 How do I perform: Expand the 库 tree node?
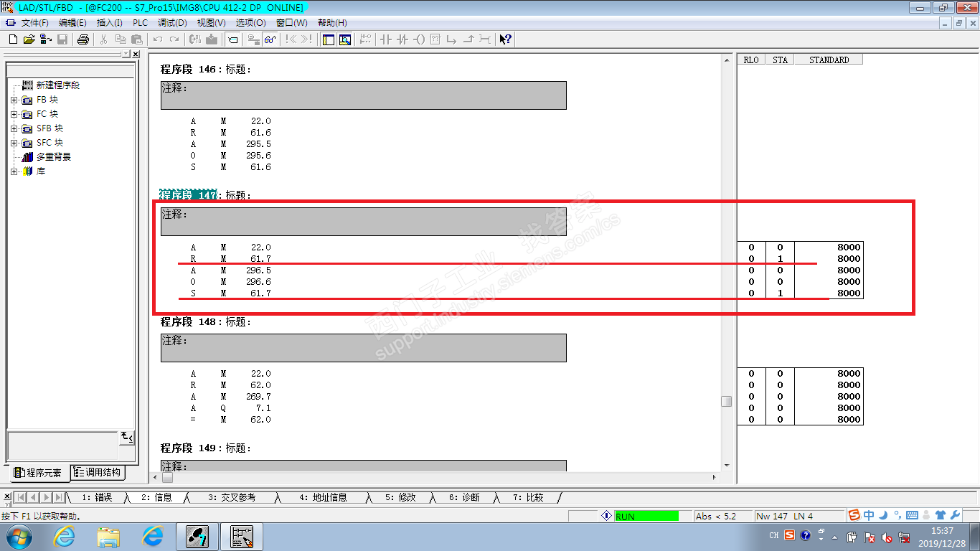[14, 171]
